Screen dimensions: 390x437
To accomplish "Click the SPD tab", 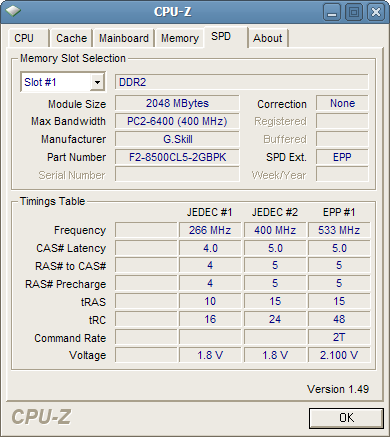I will [x=226, y=37].
